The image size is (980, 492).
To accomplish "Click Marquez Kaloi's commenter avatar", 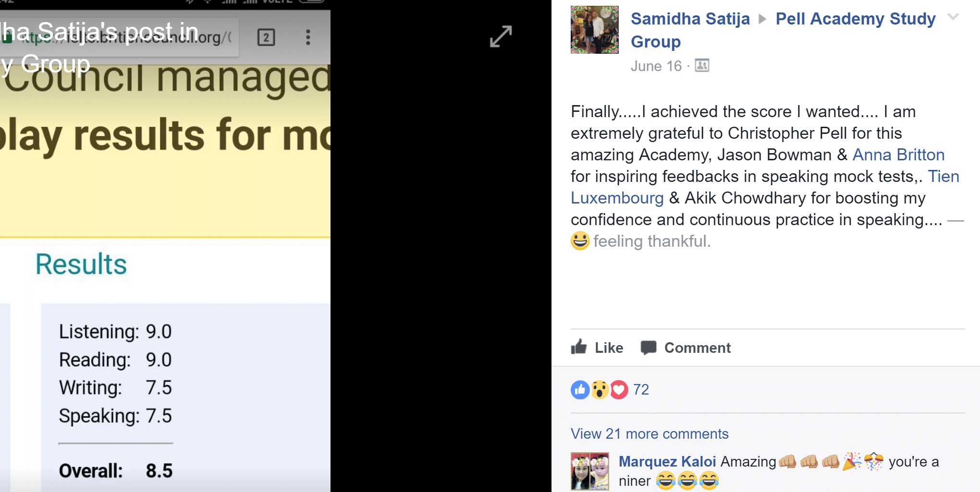I will point(590,471).
